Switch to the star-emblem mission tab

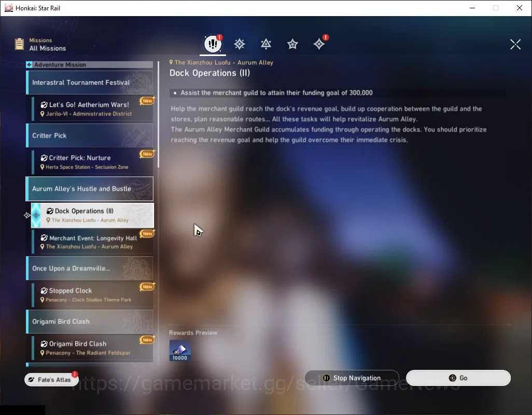pos(292,44)
